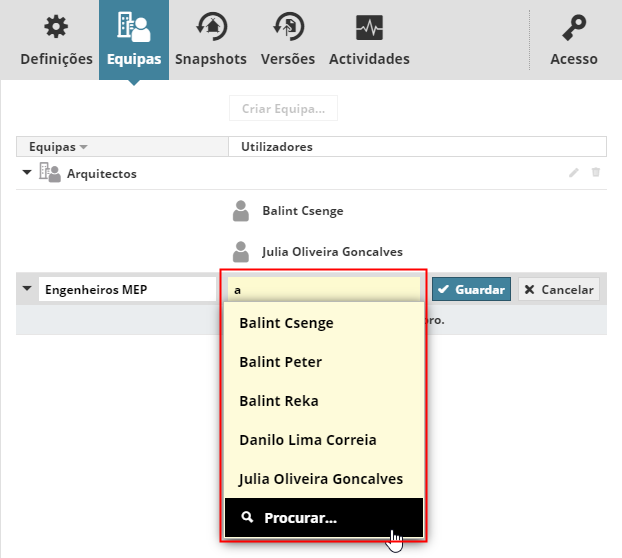Open the Snapshots tab
622x558 pixels.
(210, 40)
